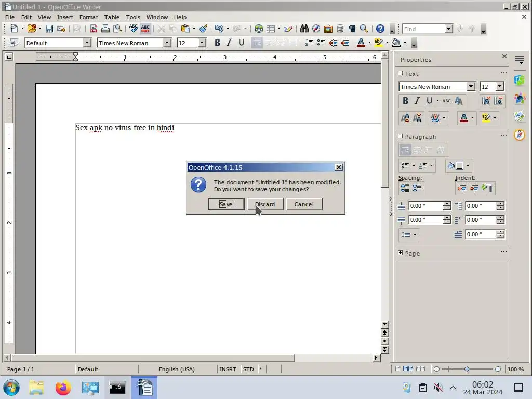Click the Paste clipboard icon

pyautogui.click(x=185, y=29)
